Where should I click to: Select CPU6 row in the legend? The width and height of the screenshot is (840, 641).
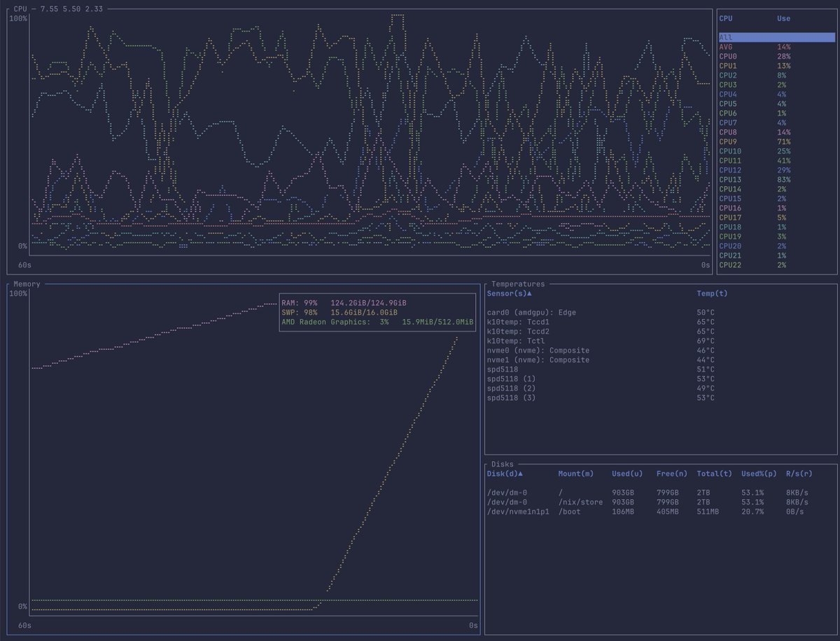pyautogui.click(x=776, y=113)
